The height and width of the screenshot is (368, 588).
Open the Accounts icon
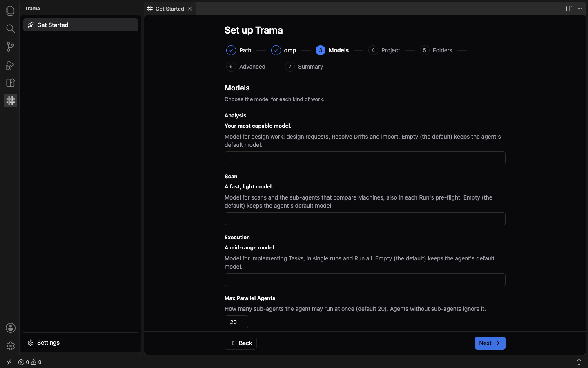(11, 328)
